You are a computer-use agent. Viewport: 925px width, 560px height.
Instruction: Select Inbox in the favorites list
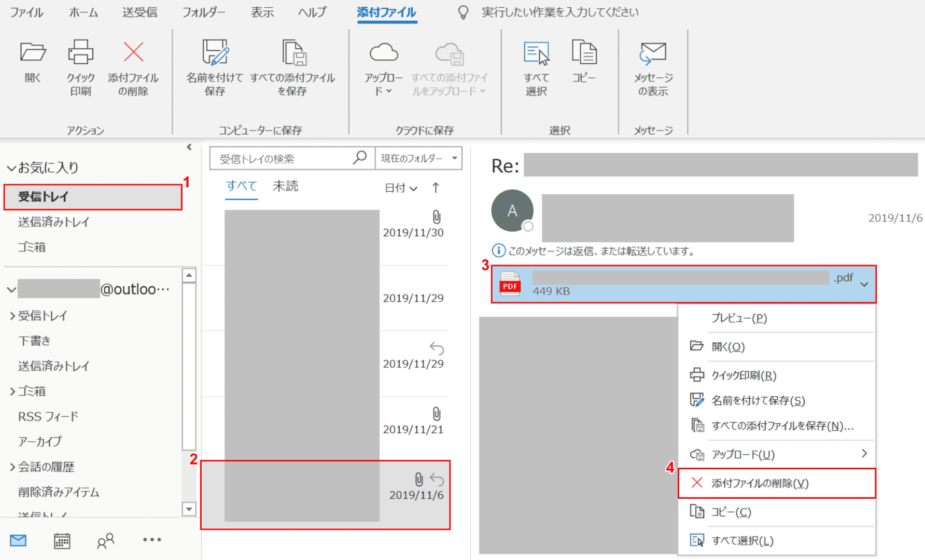[x=93, y=197]
